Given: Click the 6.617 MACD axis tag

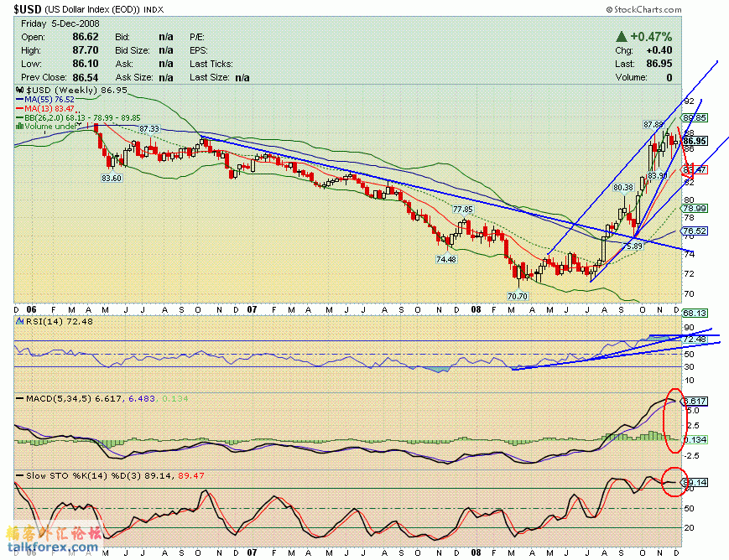Looking at the screenshot, I should click(695, 401).
